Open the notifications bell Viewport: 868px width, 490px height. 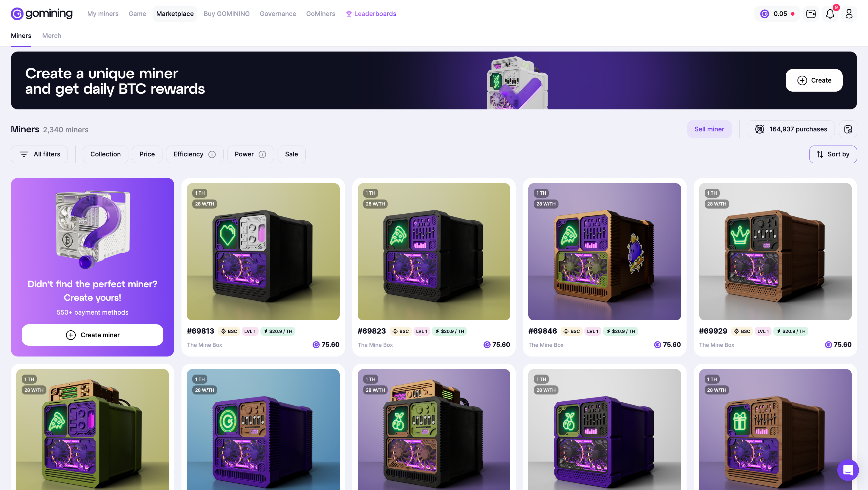coord(830,14)
